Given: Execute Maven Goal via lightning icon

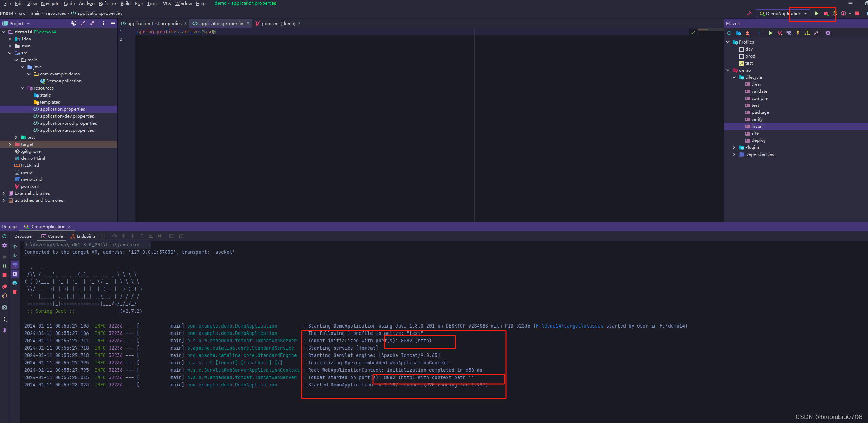Looking at the screenshot, I should 798,33.
